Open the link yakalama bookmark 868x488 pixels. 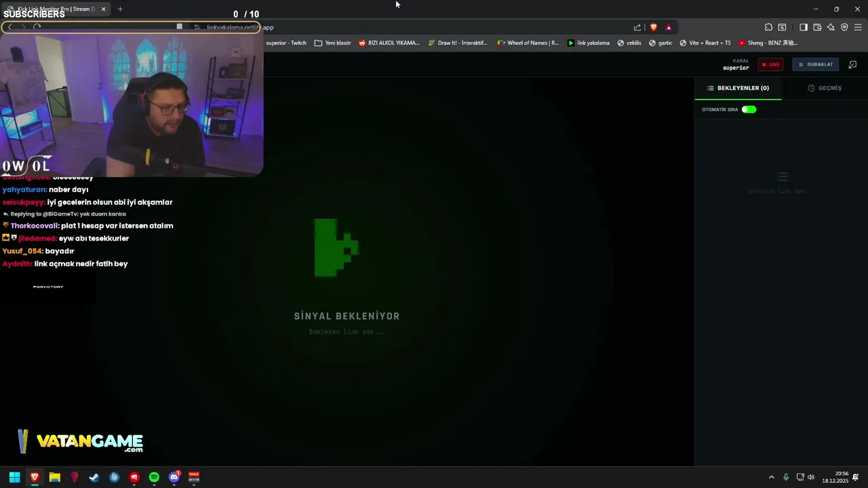(x=589, y=43)
